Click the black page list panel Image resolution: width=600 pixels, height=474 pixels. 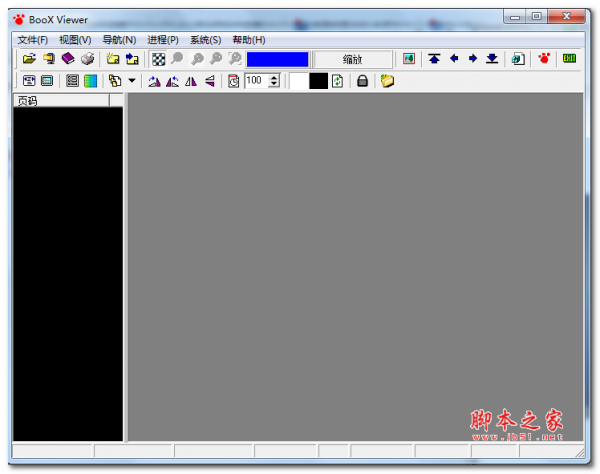[68, 274]
